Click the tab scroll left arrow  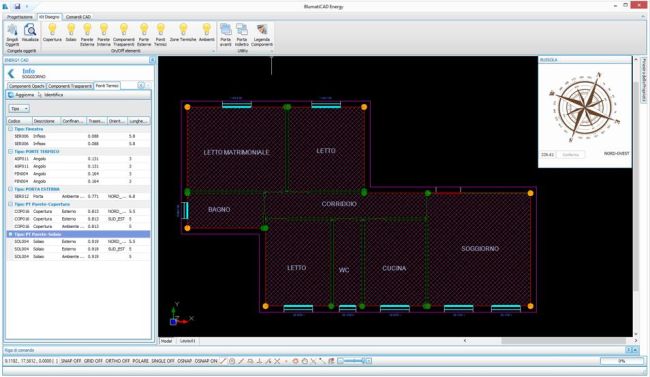click(x=141, y=85)
